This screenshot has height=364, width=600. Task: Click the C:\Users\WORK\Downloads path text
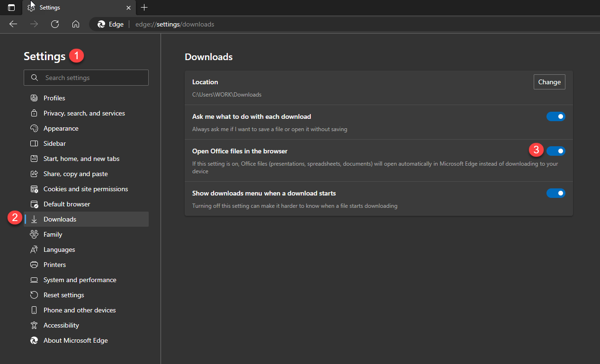(227, 95)
